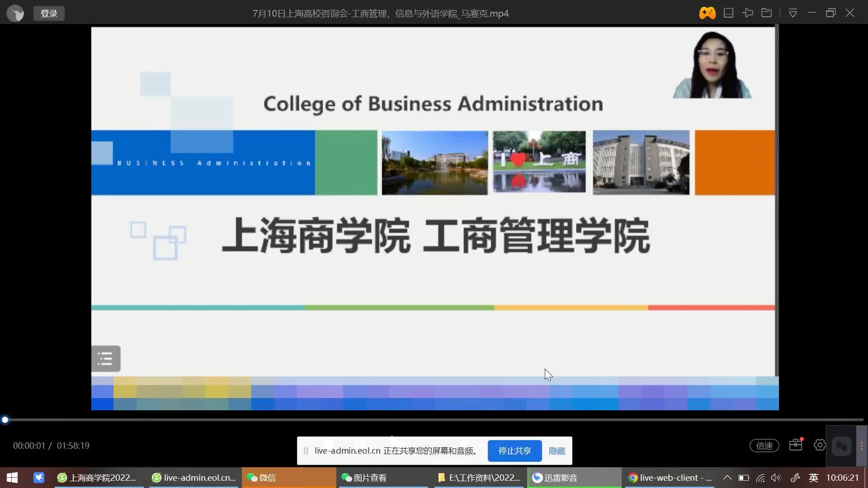Click the video file title text

(381, 14)
